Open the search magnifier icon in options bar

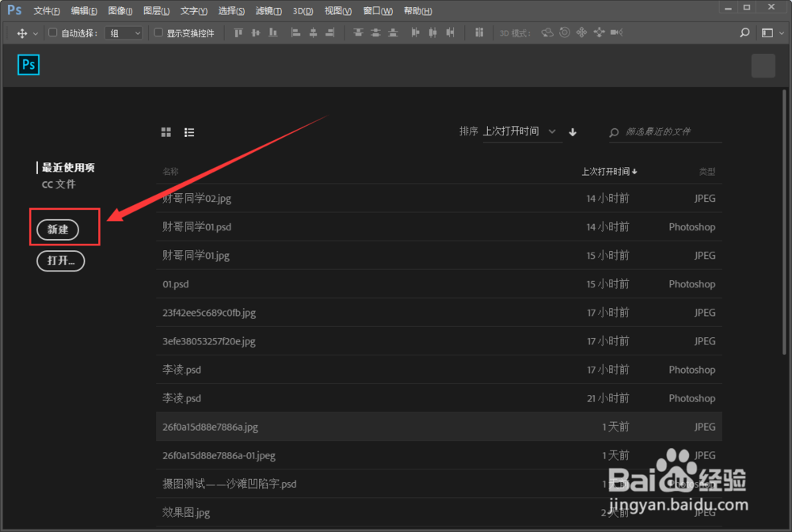pyautogui.click(x=744, y=32)
